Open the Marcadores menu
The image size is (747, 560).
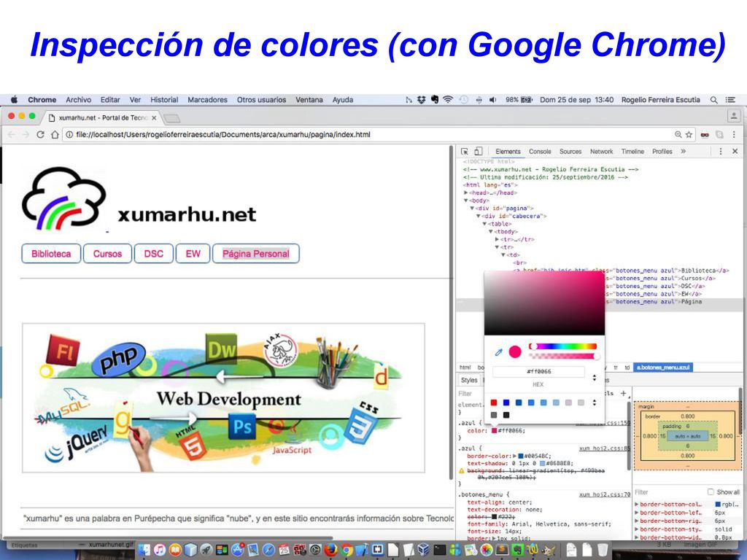pyautogui.click(x=207, y=99)
